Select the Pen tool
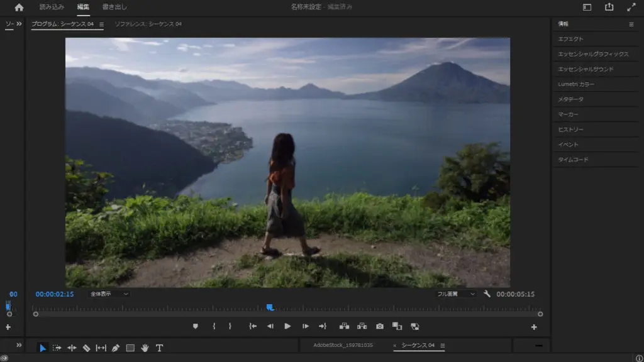This screenshot has width=644, height=362. pyautogui.click(x=116, y=348)
